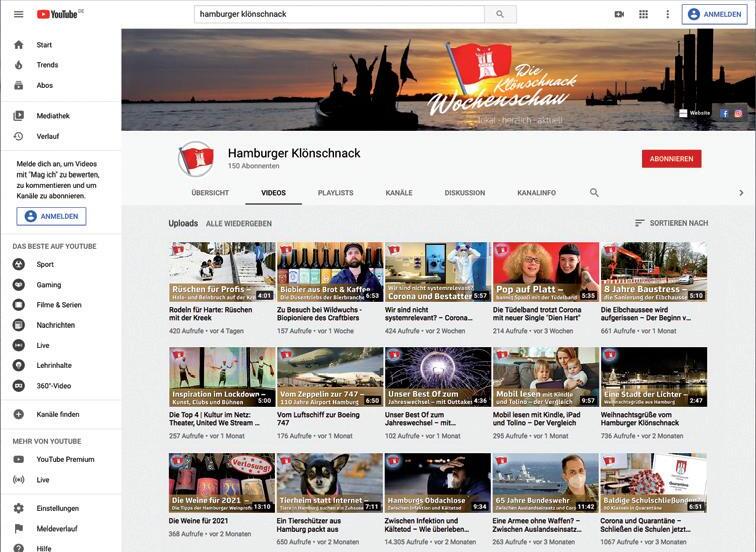The width and height of the screenshot is (756, 552).
Task: Open the Kanäle tab
Action: (x=399, y=193)
